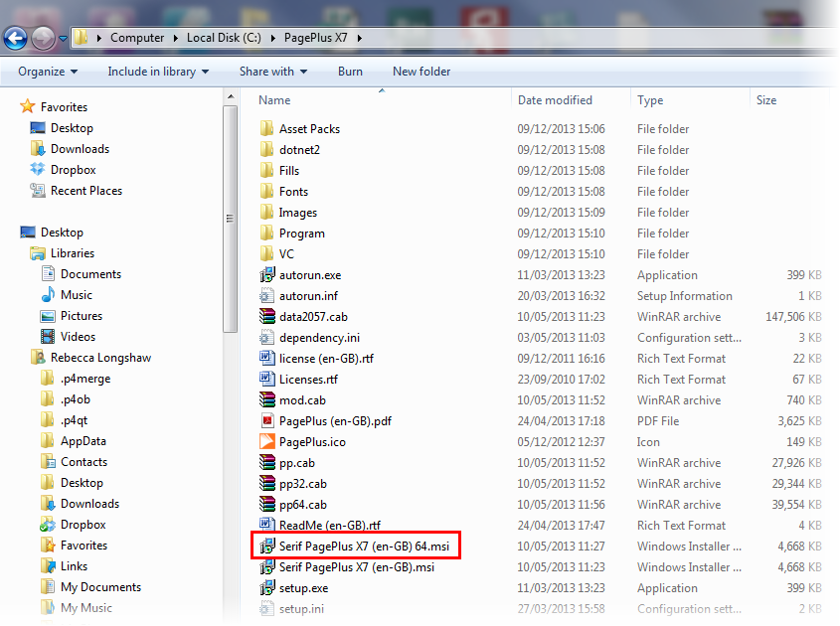Click the navigation pane scrollbar thumb
This screenshot has width=840, height=626.
pyautogui.click(x=231, y=219)
